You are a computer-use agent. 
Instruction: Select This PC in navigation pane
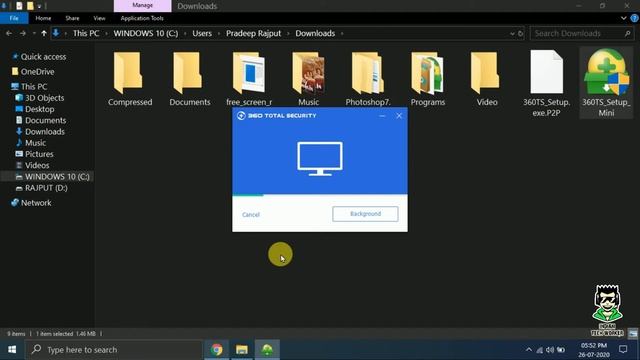pos(29,87)
